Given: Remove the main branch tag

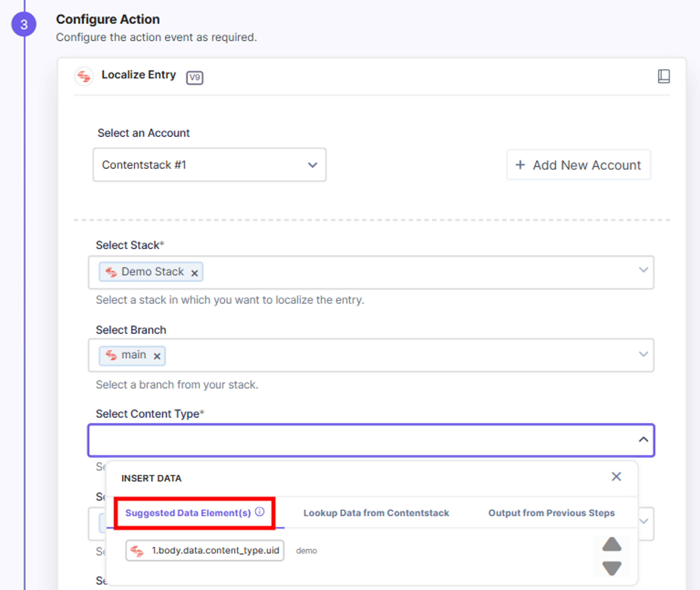Looking at the screenshot, I should click(157, 356).
